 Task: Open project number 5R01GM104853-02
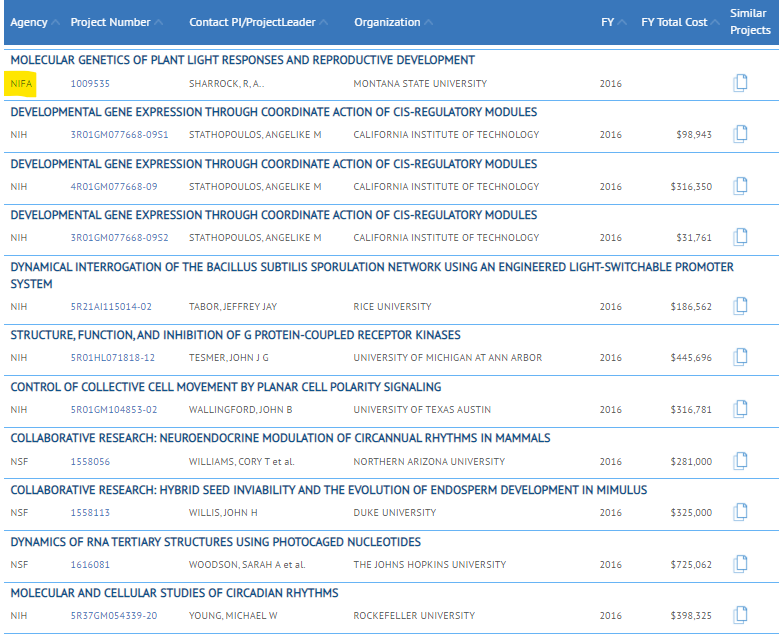[114, 410]
